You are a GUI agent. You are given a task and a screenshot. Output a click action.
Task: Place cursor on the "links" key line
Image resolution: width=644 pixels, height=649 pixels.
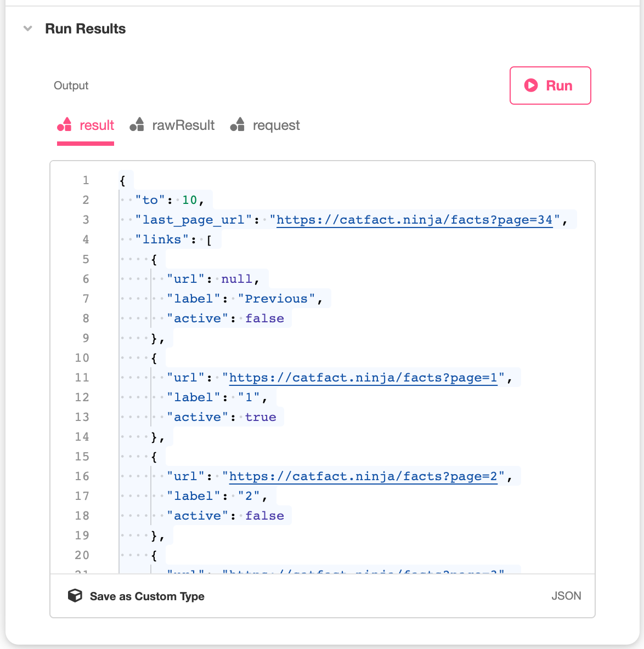[x=173, y=240]
